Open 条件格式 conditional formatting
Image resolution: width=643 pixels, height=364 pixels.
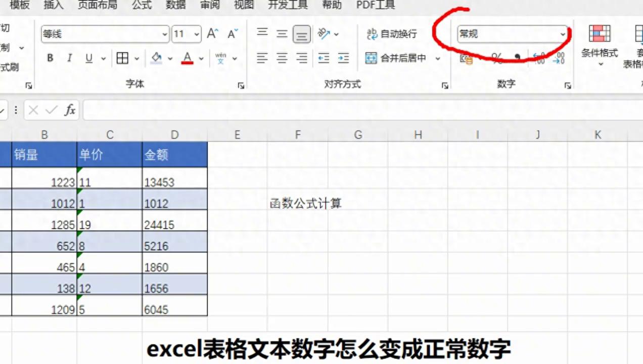click(x=600, y=45)
